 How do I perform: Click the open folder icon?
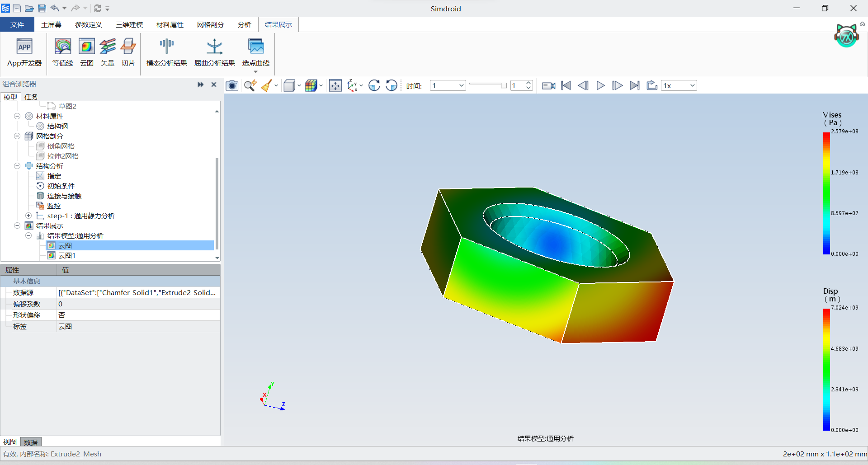[x=29, y=8]
